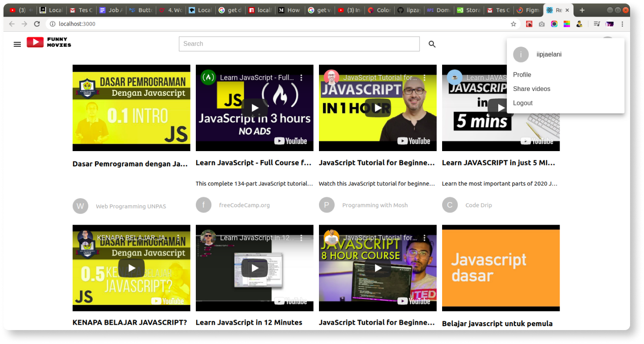Image resolution: width=644 pixels, height=344 pixels.
Task: Open options menu on JavaScript Tutorial for Beginners thumbnail
Action: tap(425, 77)
